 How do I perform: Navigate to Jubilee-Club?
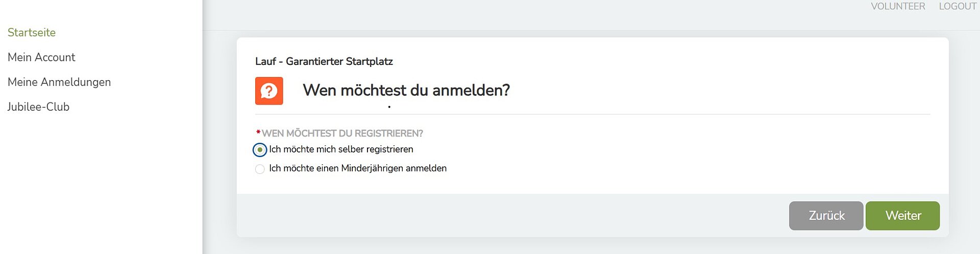pos(38,107)
